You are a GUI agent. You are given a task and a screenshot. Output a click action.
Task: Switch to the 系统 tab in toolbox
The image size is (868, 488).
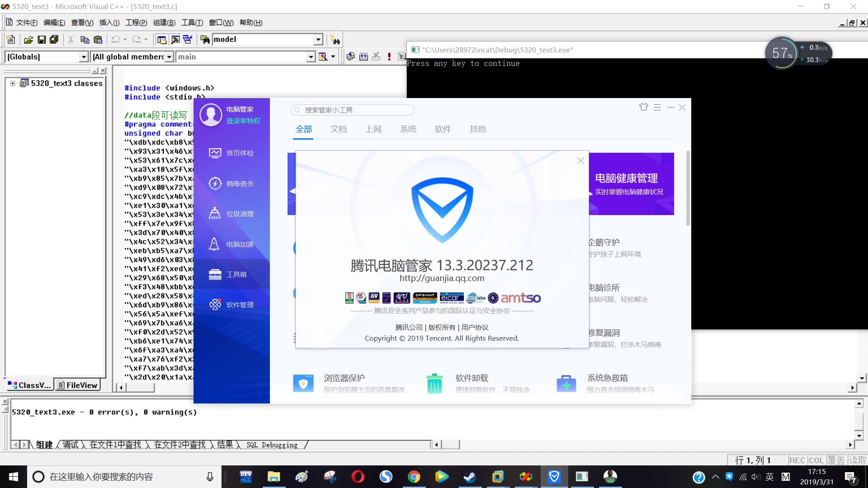[x=408, y=129]
